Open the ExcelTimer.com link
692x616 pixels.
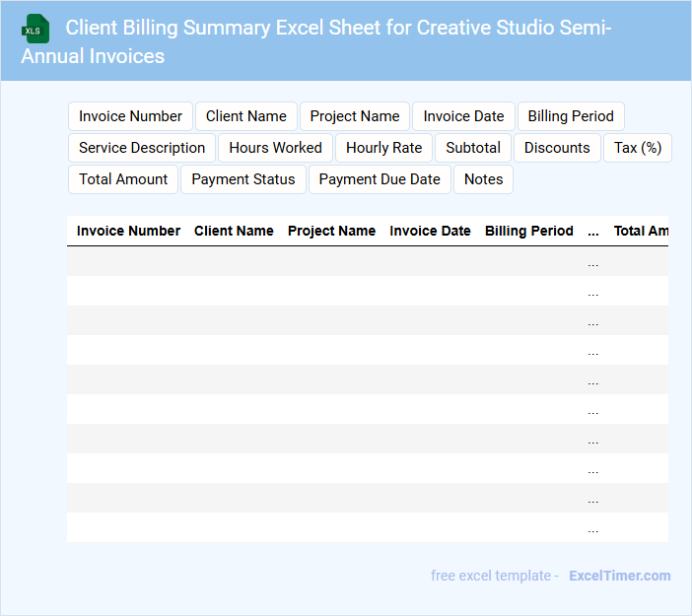click(x=619, y=576)
